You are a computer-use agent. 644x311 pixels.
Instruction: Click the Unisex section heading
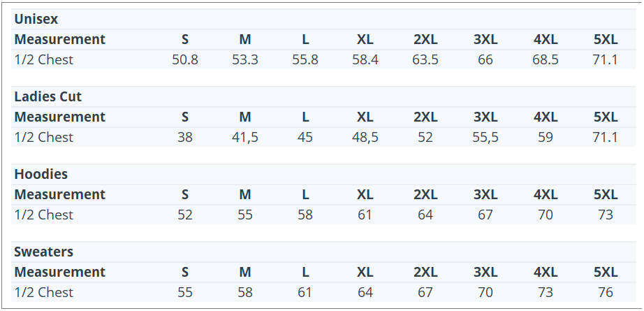36,19
